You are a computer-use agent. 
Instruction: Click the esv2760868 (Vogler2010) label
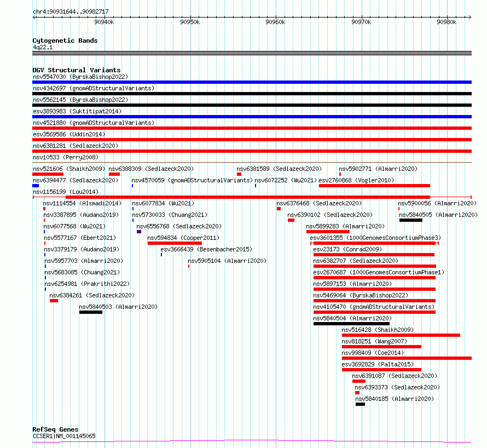point(356,180)
